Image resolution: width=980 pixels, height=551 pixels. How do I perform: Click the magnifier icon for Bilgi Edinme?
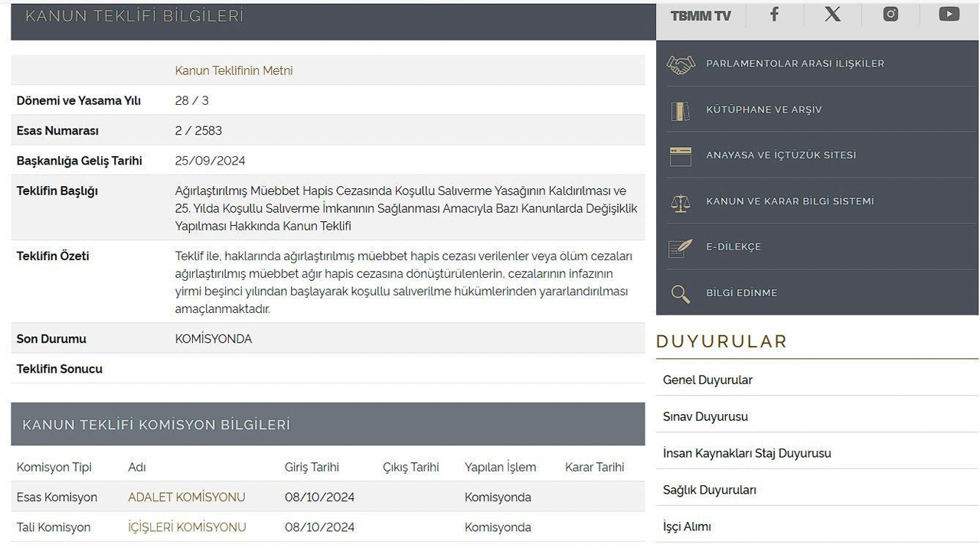[681, 293]
